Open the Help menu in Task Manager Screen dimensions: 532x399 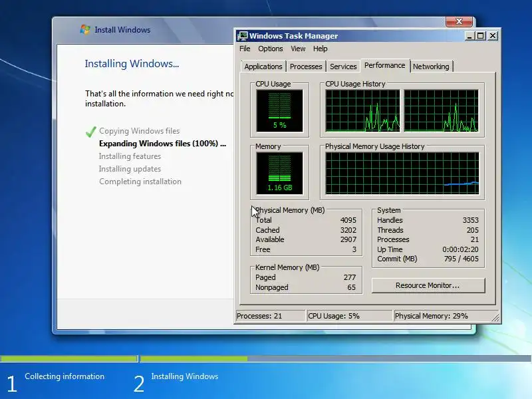coord(320,49)
